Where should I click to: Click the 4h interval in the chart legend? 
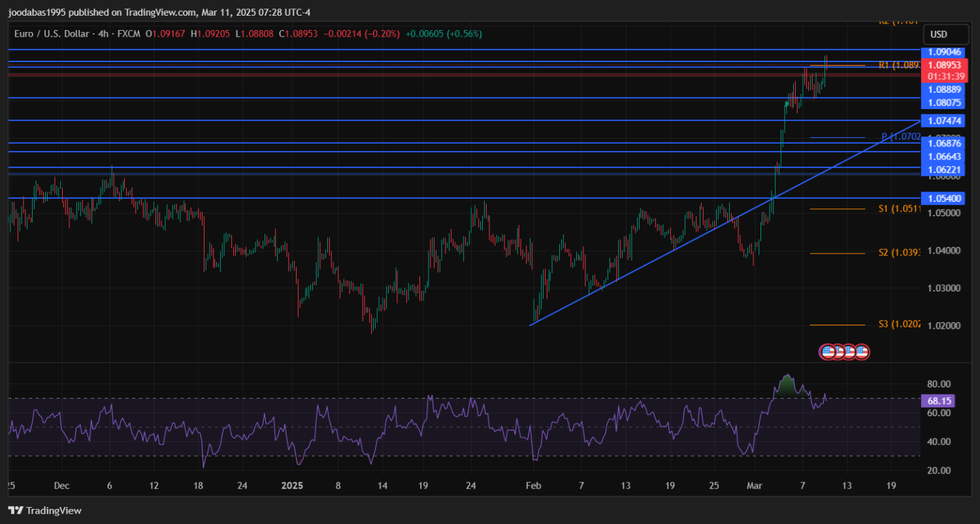click(103, 34)
